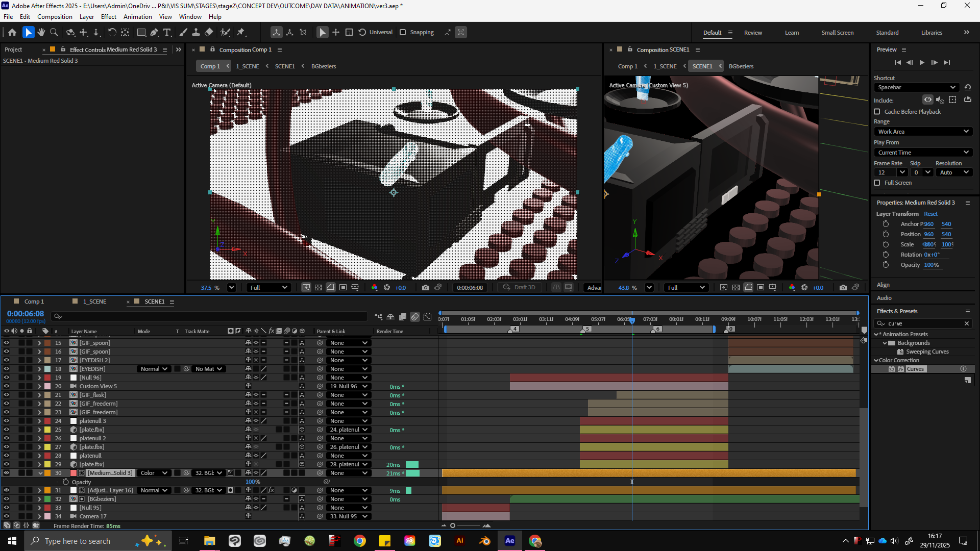The width and height of the screenshot is (980, 551).
Task: Select the Eraser tool
Action: coord(209,32)
